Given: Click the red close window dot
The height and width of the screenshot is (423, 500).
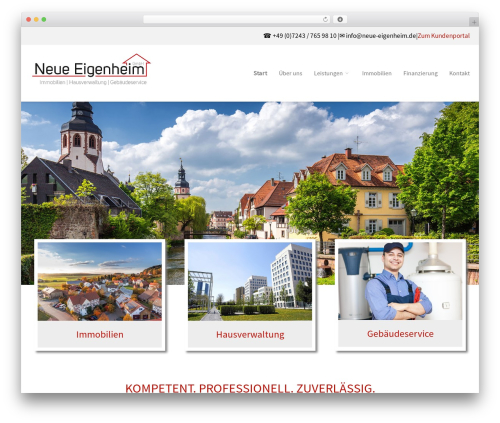Looking at the screenshot, I should click(29, 19).
